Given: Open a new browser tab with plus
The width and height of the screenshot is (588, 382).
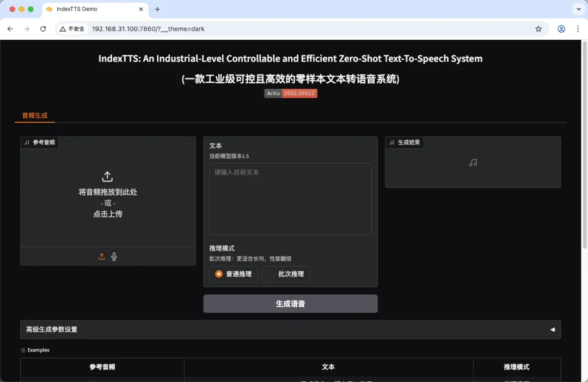Looking at the screenshot, I should pos(158,9).
